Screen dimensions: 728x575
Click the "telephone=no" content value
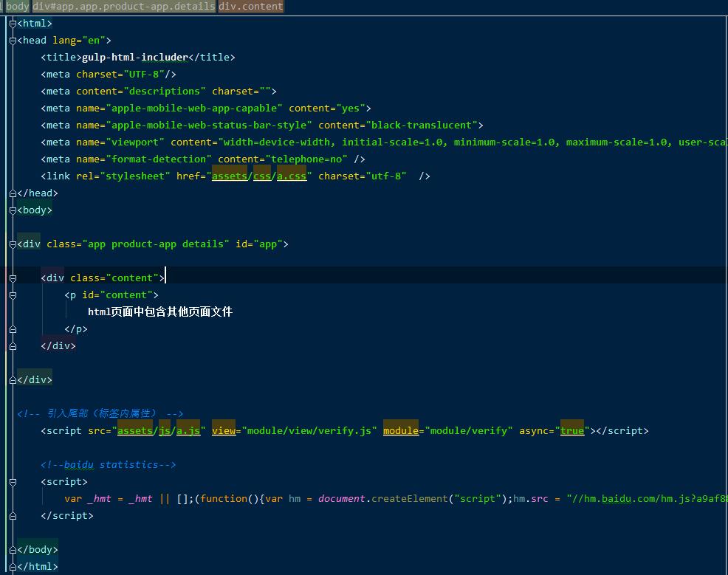(306, 159)
